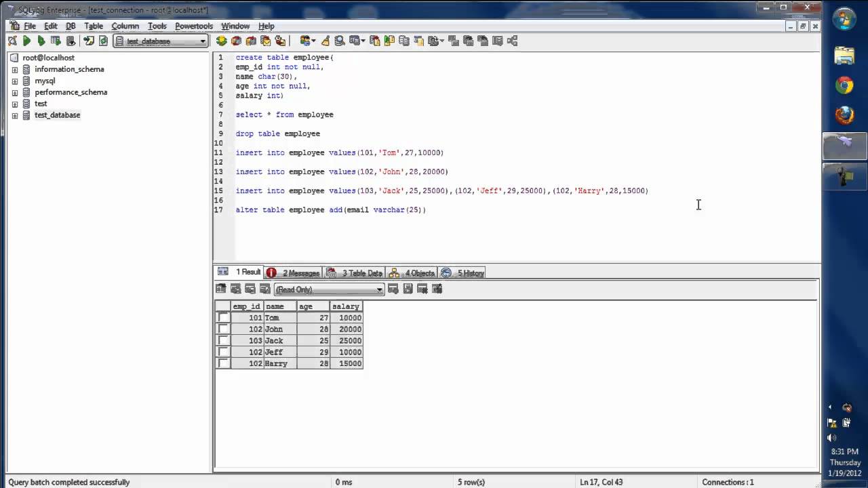Open the Powertools menu
This screenshot has width=868, height=488.
point(194,26)
